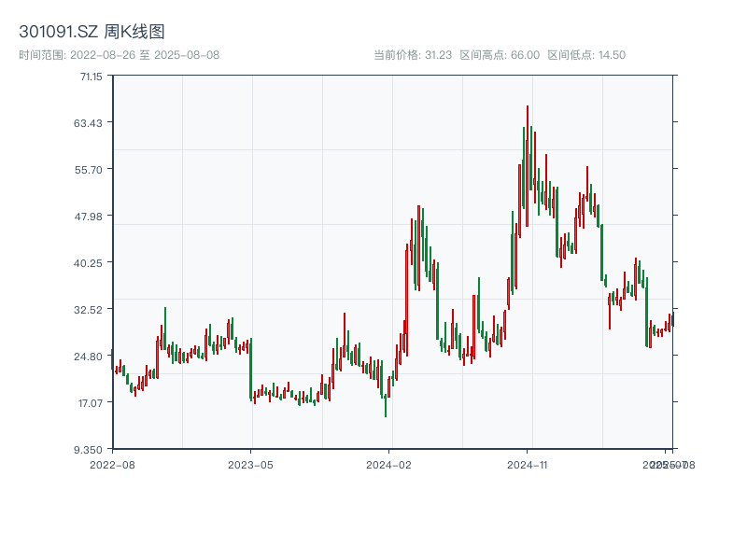Click the lowest candlestick wick near 14.50
747x560 pixels.
coord(386,406)
